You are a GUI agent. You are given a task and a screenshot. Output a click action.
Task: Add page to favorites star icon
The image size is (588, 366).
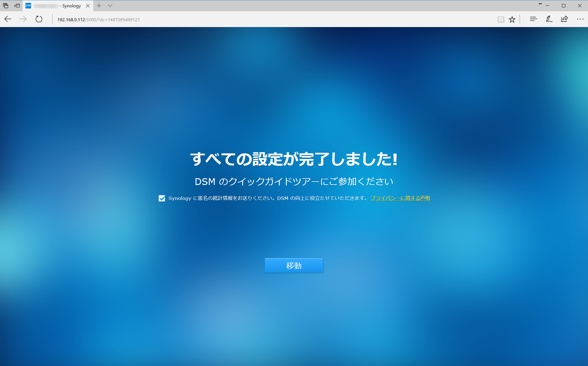512,19
